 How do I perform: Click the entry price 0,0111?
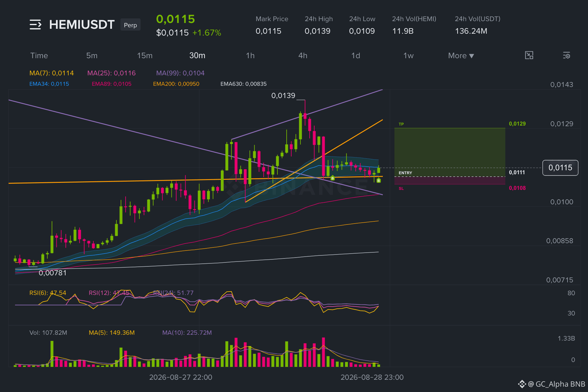pyautogui.click(x=517, y=172)
